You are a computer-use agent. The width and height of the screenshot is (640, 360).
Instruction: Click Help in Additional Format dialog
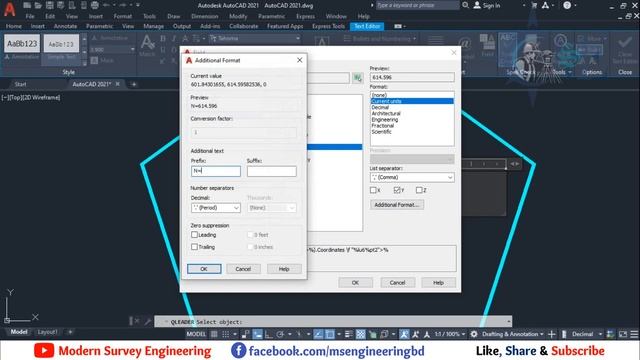coord(284,269)
